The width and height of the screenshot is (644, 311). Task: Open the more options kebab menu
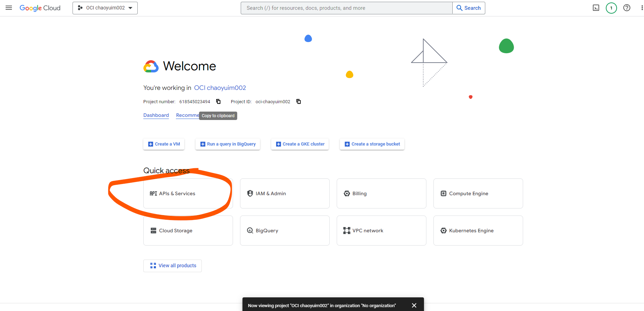(x=642, y=8)
